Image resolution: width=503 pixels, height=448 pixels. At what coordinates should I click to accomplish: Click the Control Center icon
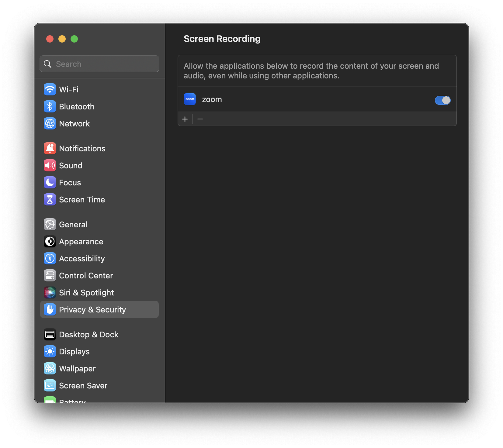(x=50, y=275)
